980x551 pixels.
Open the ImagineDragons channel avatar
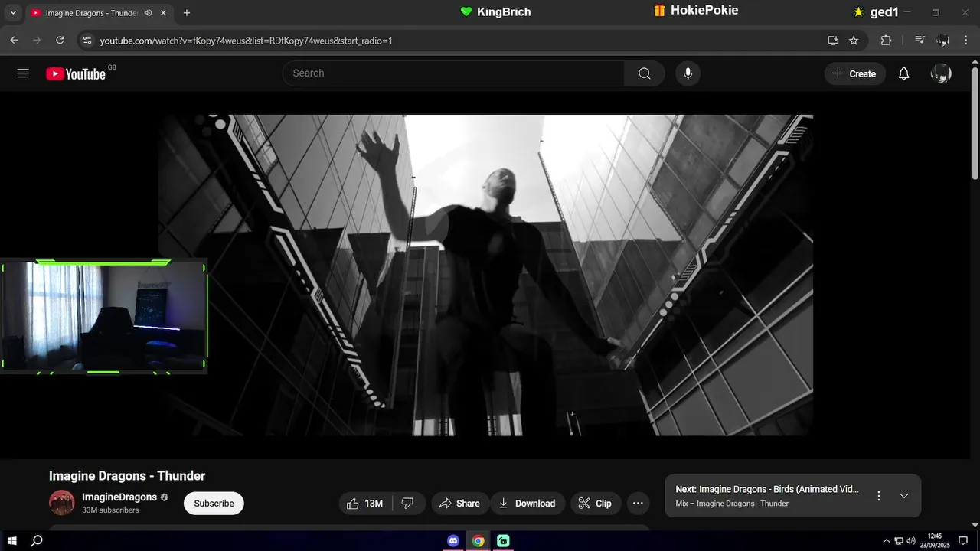pyautogui.click(x=62, y=503)
